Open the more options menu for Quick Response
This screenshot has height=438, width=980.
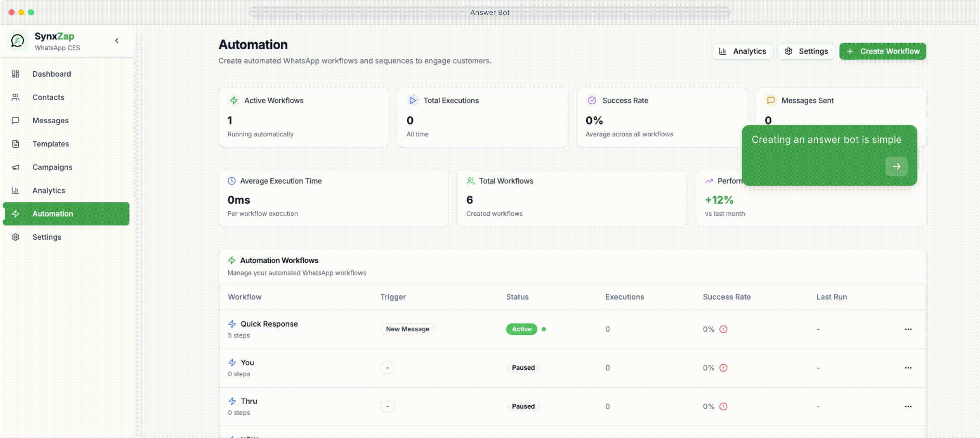click(x=908, y=329)
